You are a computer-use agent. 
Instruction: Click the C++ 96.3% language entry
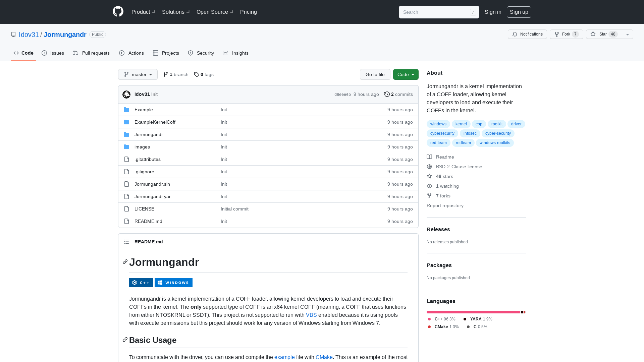[x=442, y=319]
